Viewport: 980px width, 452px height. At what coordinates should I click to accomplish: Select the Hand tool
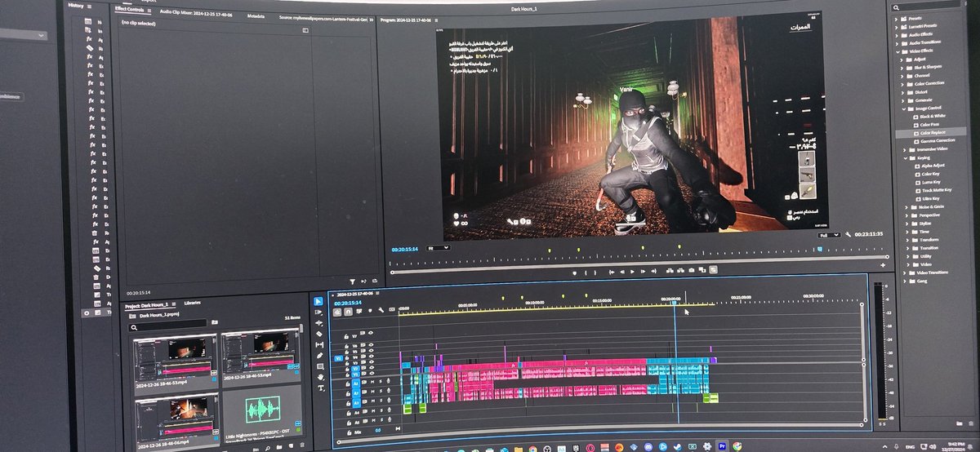pyautogui.click(x=320, y=377)
